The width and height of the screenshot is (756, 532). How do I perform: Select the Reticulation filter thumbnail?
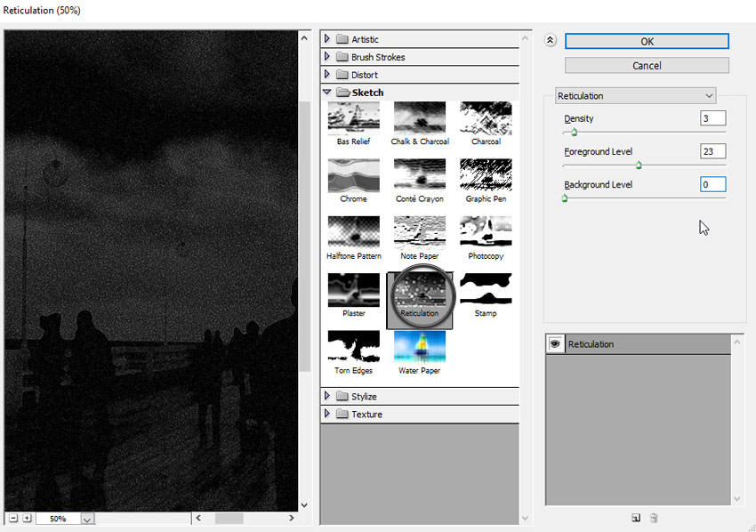420,290
